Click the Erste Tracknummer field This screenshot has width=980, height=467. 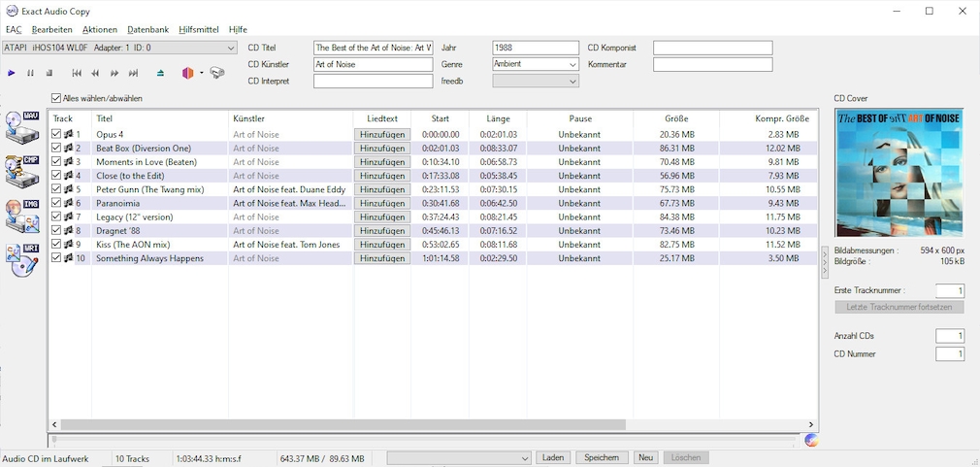tap(950, 290)
